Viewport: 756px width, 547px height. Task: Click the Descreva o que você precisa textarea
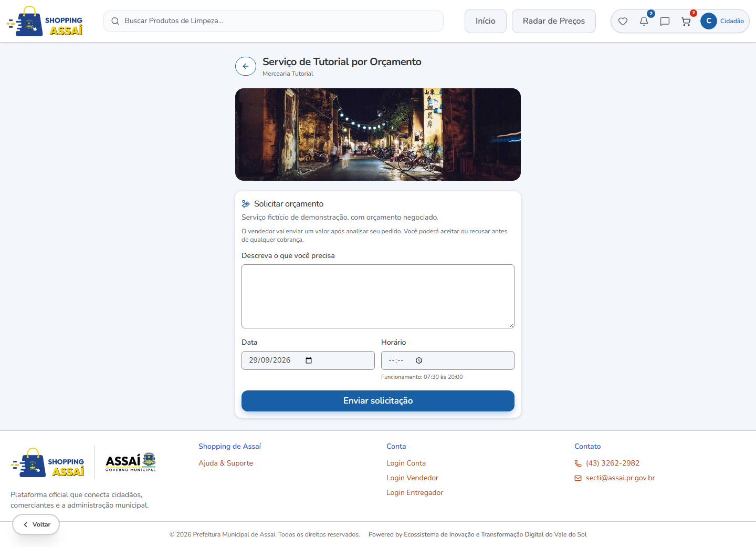[378, 296]
